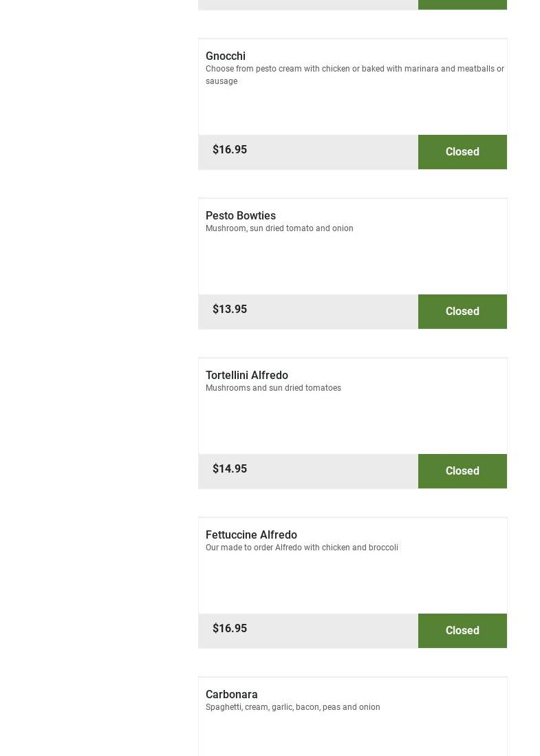Click Tortellini Alfredo's Closed button
The width and height of the screenshot is (540, 756).
click(x=462, y=471)
